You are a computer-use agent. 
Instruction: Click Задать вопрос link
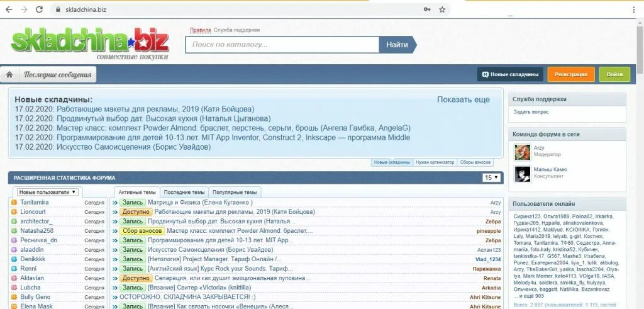pyautogui.click(x=531, y=112)
